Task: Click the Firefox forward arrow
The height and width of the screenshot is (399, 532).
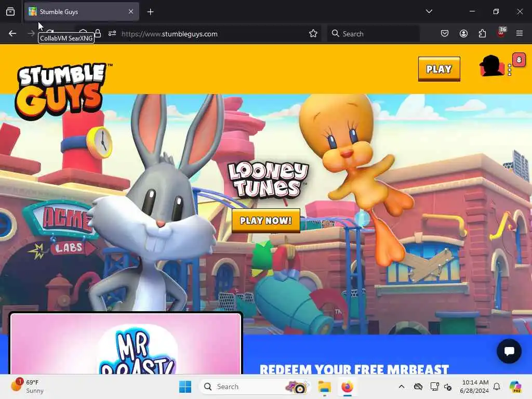Action: click(x=31, y=33)
